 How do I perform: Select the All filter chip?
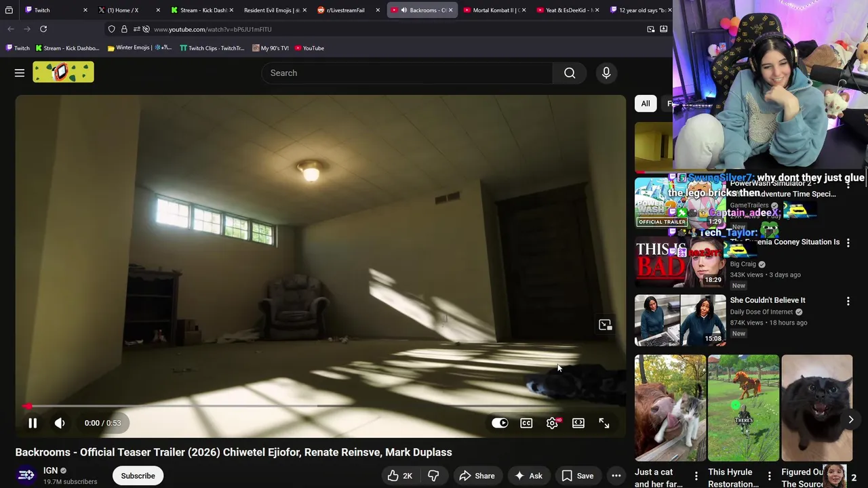(646, 104)
